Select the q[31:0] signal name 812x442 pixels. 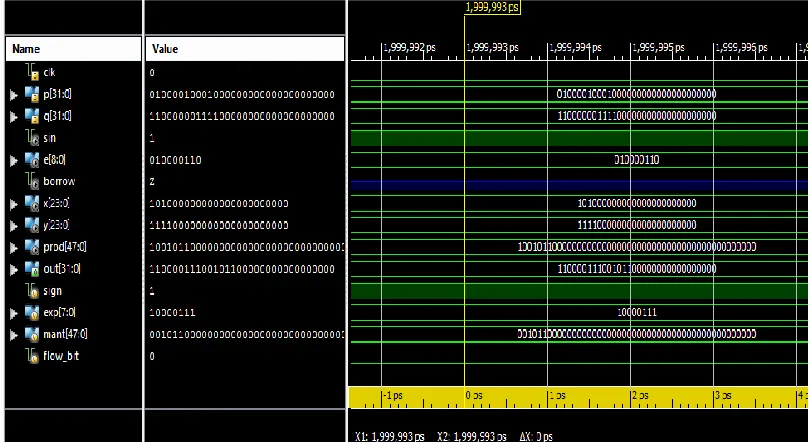pos(57,116)
